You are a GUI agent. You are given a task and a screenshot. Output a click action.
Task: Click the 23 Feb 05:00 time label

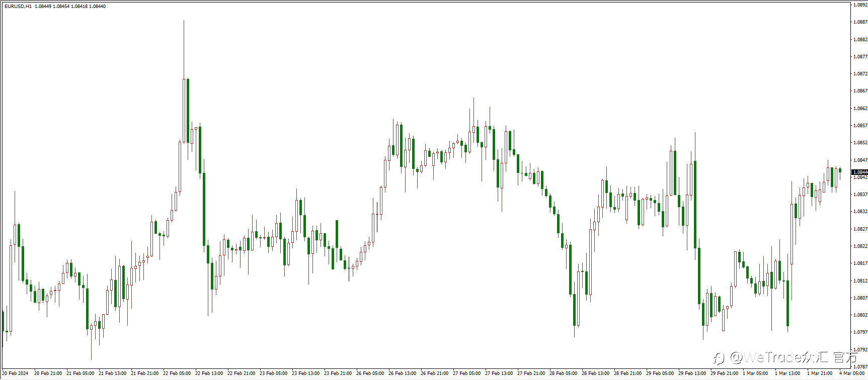[x=273, y=373]
